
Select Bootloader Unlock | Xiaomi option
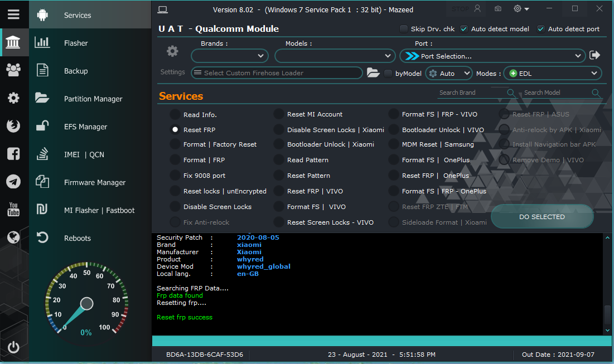(278, 144)
